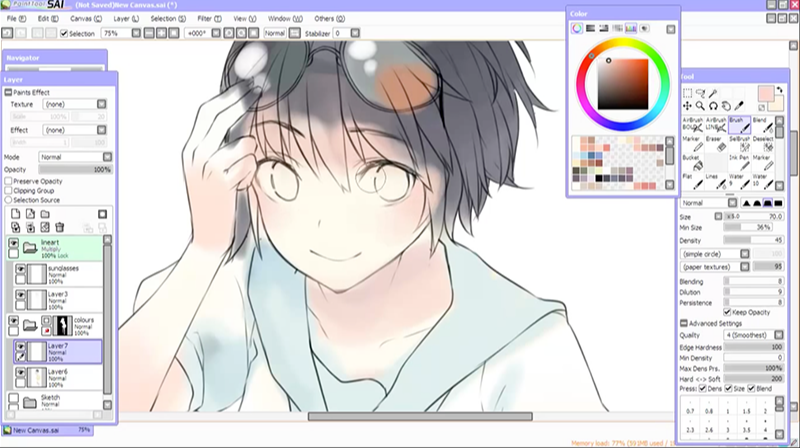The width and height of the screenshot is (800, 448).
Task: Delete the current layer with trash icon
Action: [x=59, y=227]
